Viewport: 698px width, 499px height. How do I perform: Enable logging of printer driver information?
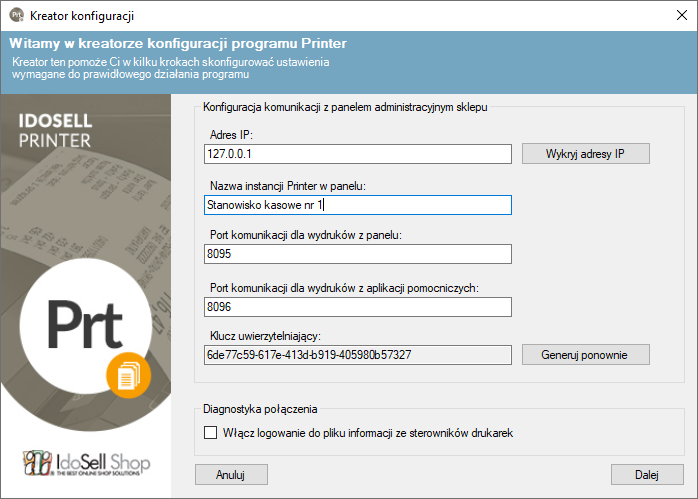(210, 433)
